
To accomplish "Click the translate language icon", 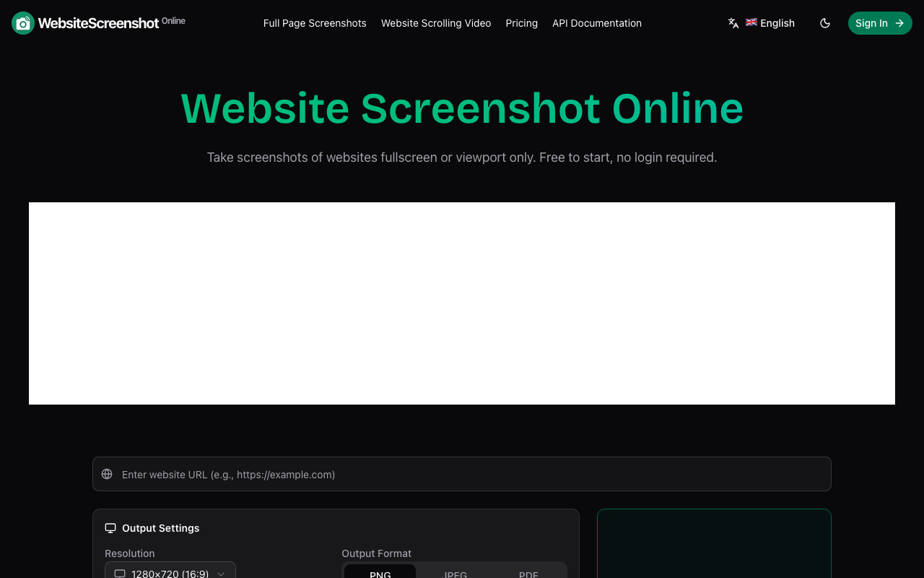I will tap(733, 23).
